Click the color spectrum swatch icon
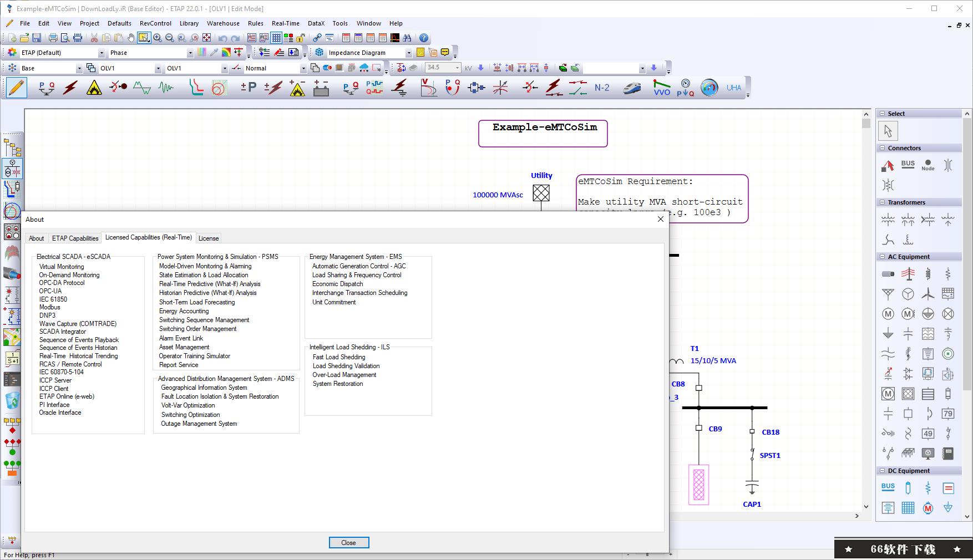Image resolution: width=973 pixels, height=560 pixels. pos(202,52)
